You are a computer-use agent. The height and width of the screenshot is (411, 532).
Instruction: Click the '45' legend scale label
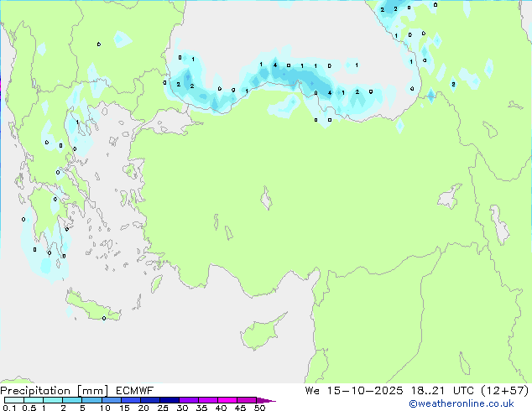pos(240,408)
